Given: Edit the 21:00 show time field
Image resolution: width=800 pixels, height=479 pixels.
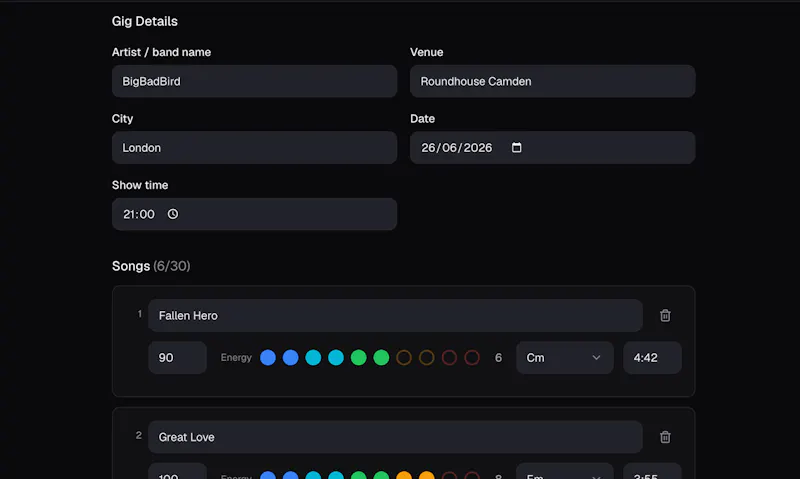Looking at the screenshot, I should pos(254,214).
